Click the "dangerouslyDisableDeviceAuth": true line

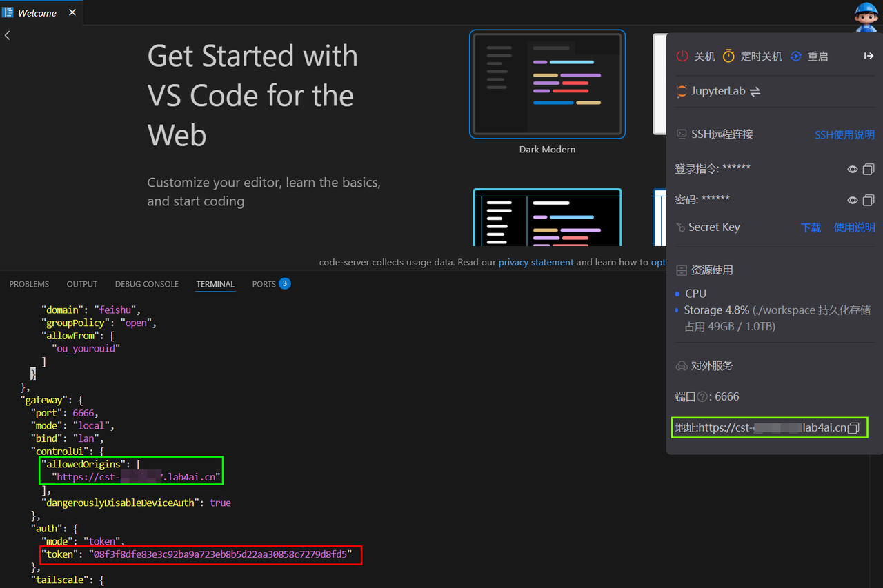click(x=136, y=503)
